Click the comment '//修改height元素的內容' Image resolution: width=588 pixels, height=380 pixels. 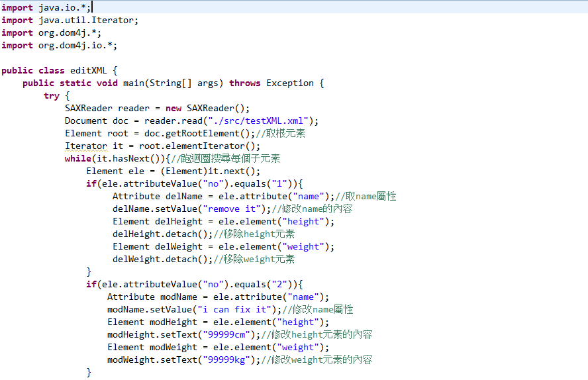pos(317,335)
